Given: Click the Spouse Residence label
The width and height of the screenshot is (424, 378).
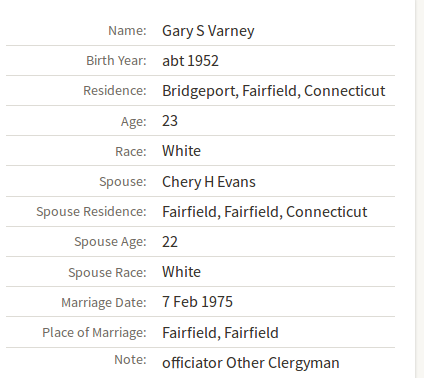Looking at the screenshot, I should (91, 212).
